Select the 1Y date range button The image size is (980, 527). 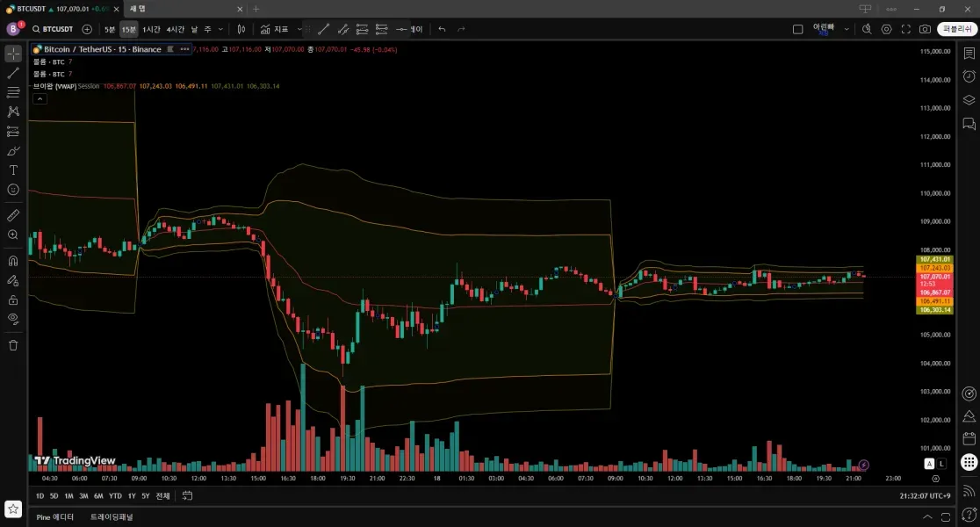[x=131, y=495]
